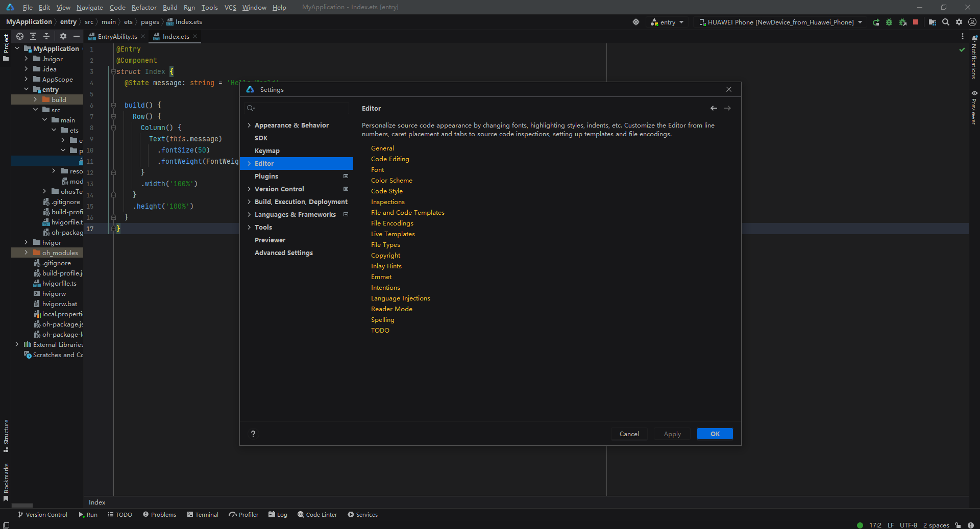The width and height of the screenshot is (980, 529).
Task: Expand Appearance & Behavior in Settings tree
Action: (x=249, y=125)
